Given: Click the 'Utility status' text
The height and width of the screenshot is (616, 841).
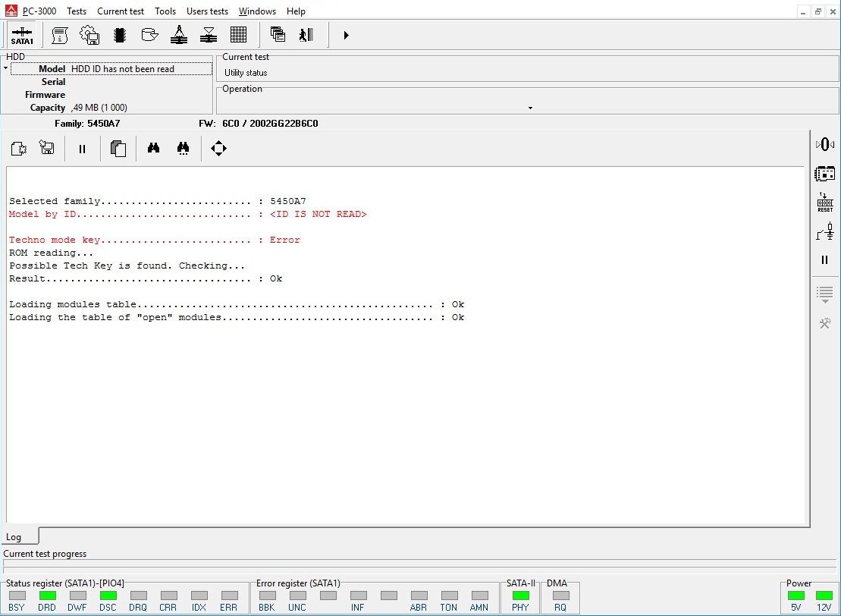Looking at the screenshot, I should coord(246,73).
